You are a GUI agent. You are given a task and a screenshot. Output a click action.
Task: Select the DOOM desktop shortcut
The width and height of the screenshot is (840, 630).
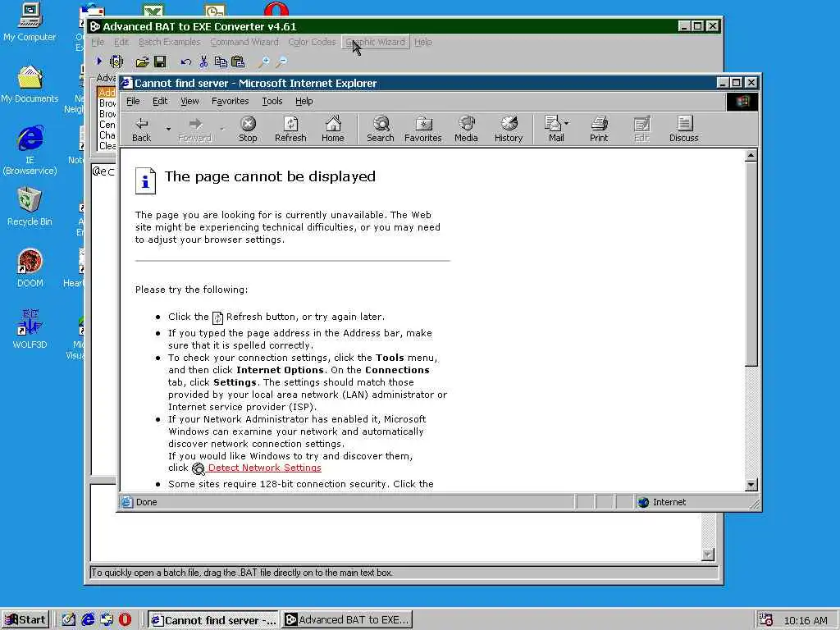[x=30, y=268]
